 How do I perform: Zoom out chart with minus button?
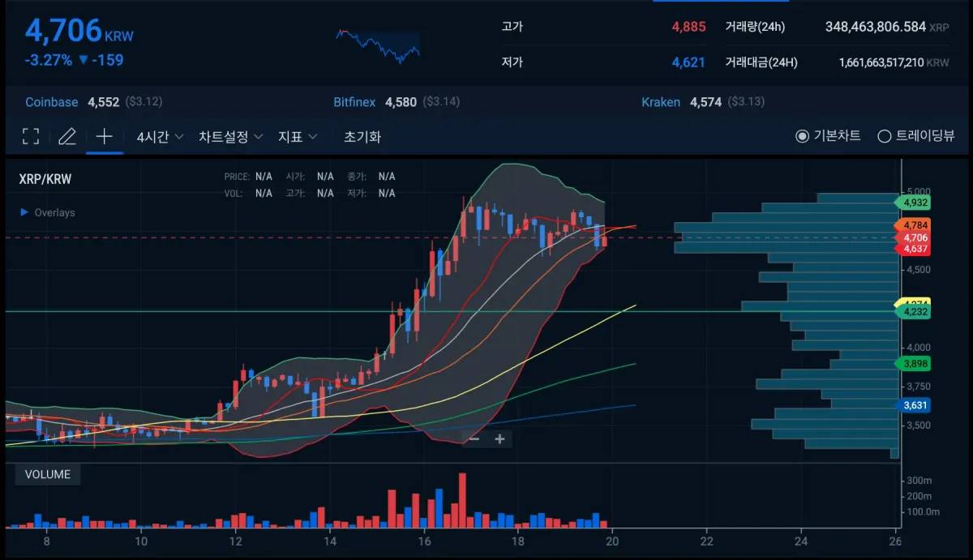click(475, 439)
